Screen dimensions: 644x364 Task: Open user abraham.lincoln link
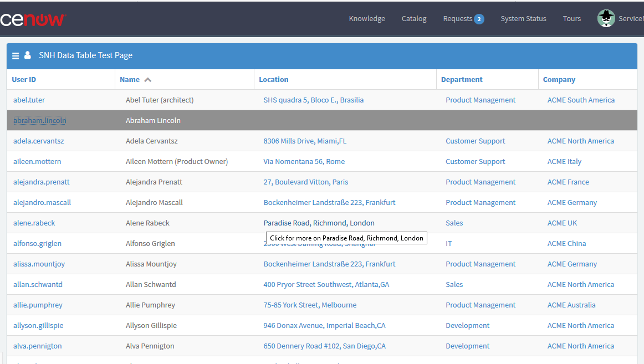click(x=39, y=121)
